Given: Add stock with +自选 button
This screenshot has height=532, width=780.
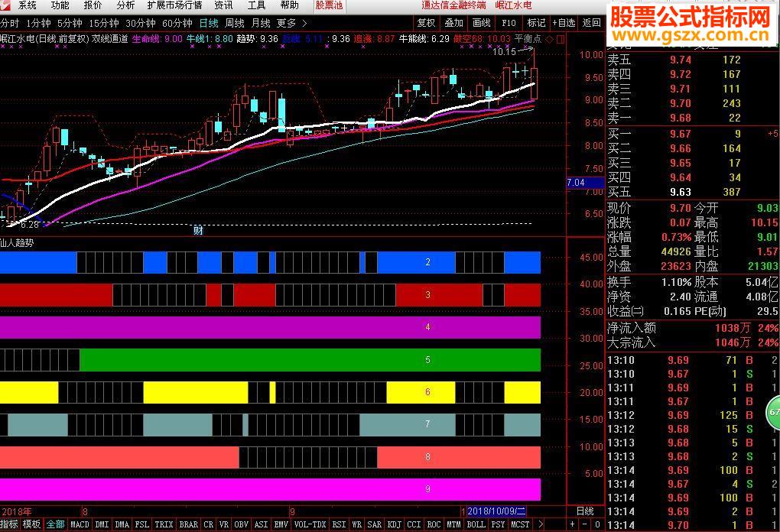Looking at the screenshot, I should 564,23.
